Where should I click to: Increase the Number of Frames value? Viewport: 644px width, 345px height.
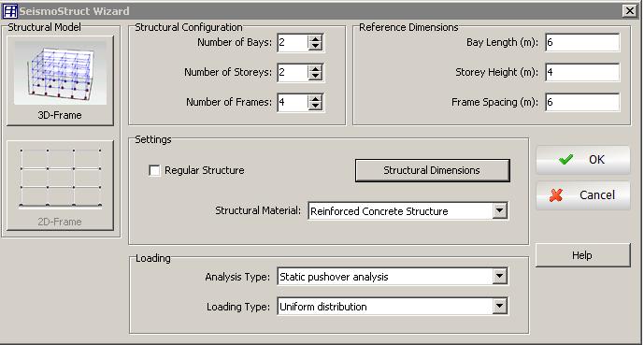315,98
